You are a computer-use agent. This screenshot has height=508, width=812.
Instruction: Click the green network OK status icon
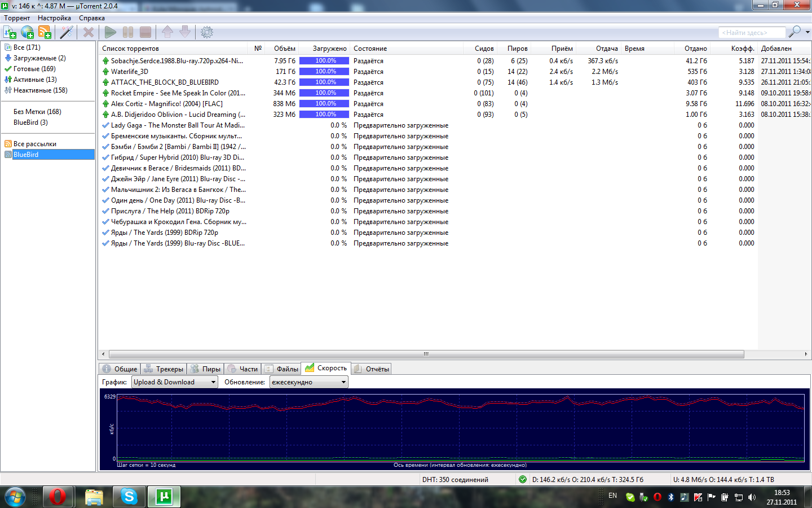click(x=523, y=479)
